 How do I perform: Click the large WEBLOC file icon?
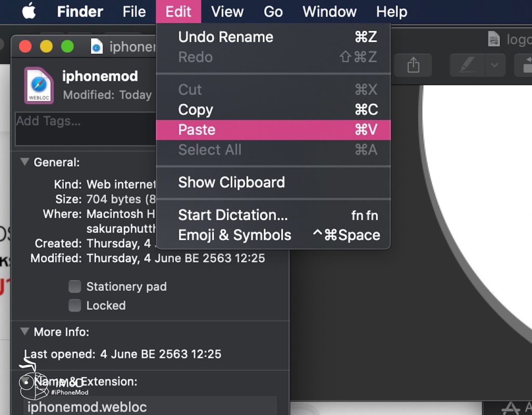(x=39, y=86)
